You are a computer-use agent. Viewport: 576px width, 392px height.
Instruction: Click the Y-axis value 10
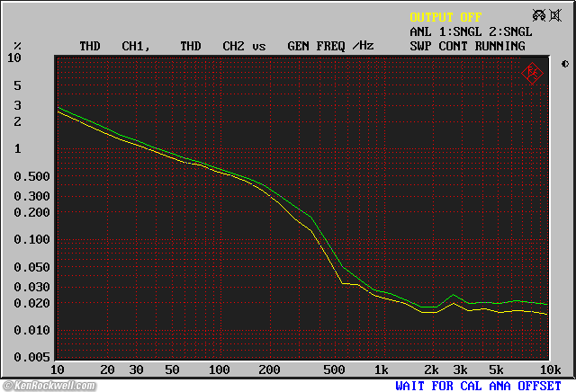coord(14,58)
